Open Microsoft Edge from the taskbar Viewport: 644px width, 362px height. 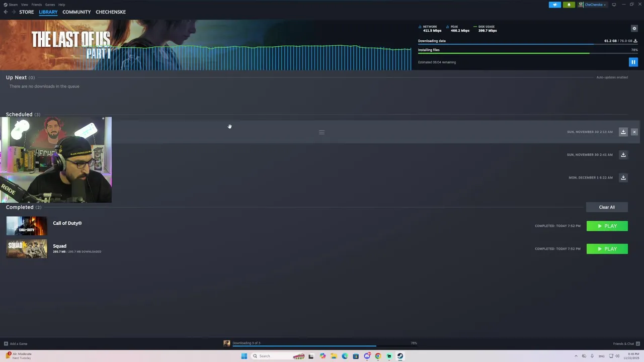(x=345, y=356)
